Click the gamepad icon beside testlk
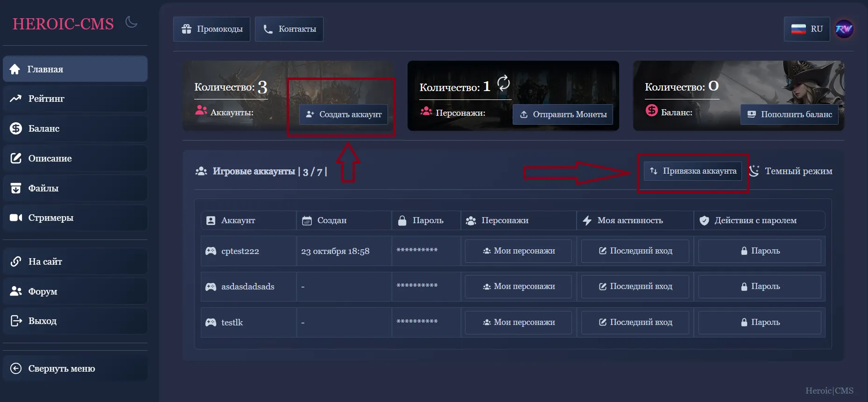This screenshot has width=868, height=402. click(211, 323)
